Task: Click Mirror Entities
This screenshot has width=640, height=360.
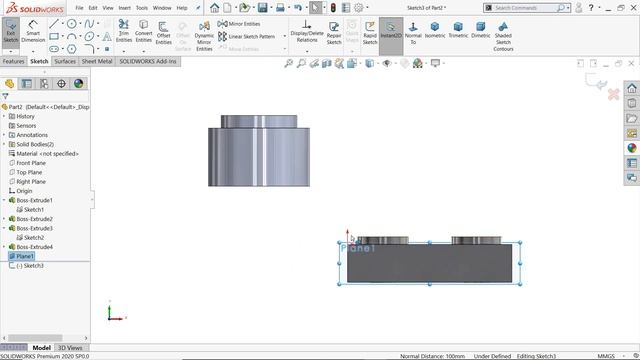Action: click(239, 24)
